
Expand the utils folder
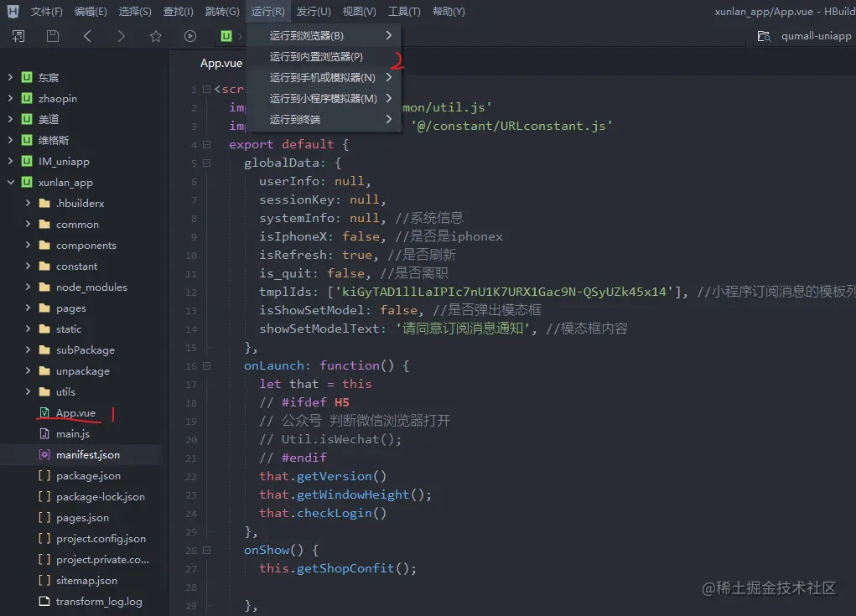coord(28,391)
